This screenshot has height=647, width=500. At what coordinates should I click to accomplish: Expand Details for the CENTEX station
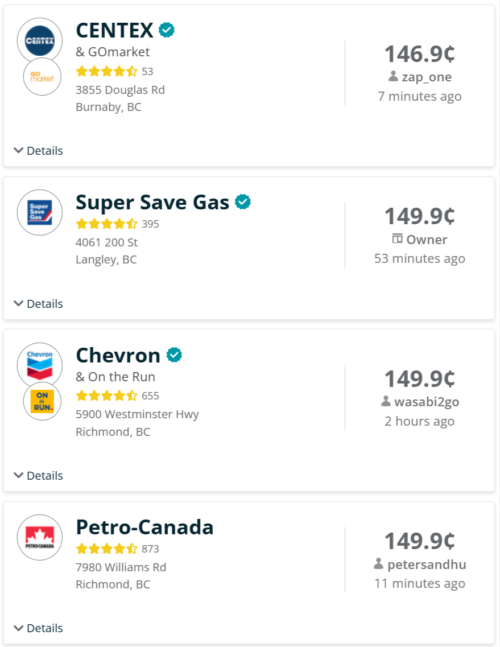pos(38,151)
